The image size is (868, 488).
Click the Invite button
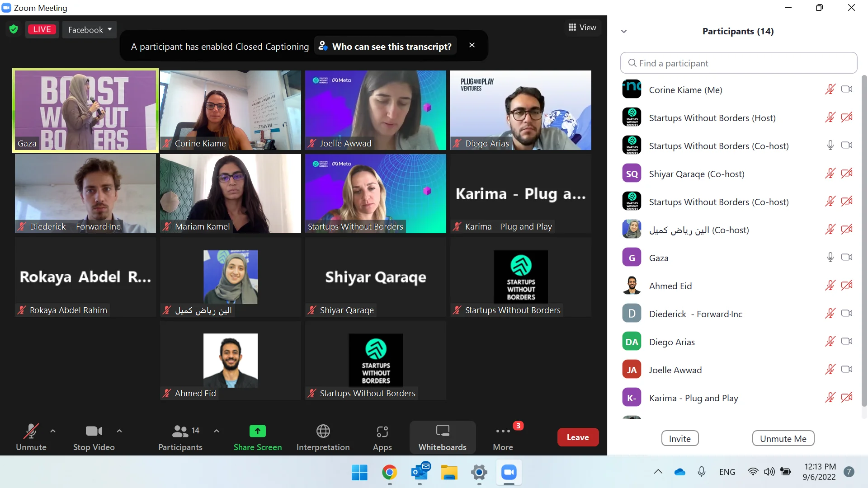pos(679,438)
